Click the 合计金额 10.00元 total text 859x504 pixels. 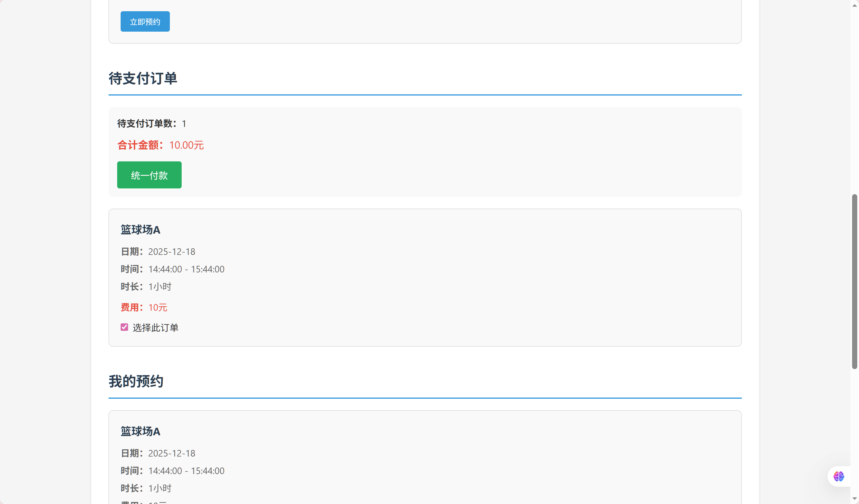click(x=161, y=145)
